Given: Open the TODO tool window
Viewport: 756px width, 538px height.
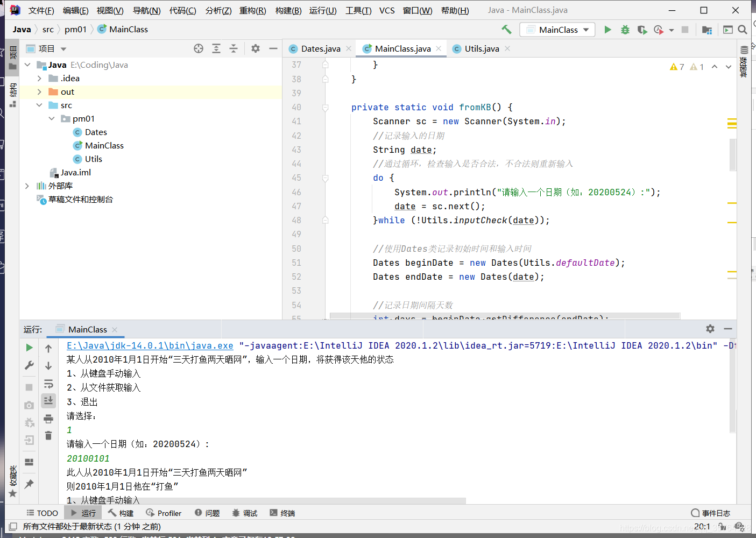Looking at the screenshot, I should (x=43, y=513).
